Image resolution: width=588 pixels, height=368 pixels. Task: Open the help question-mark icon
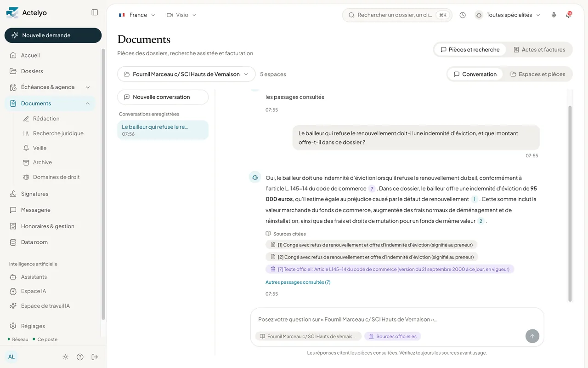point(80,357)
